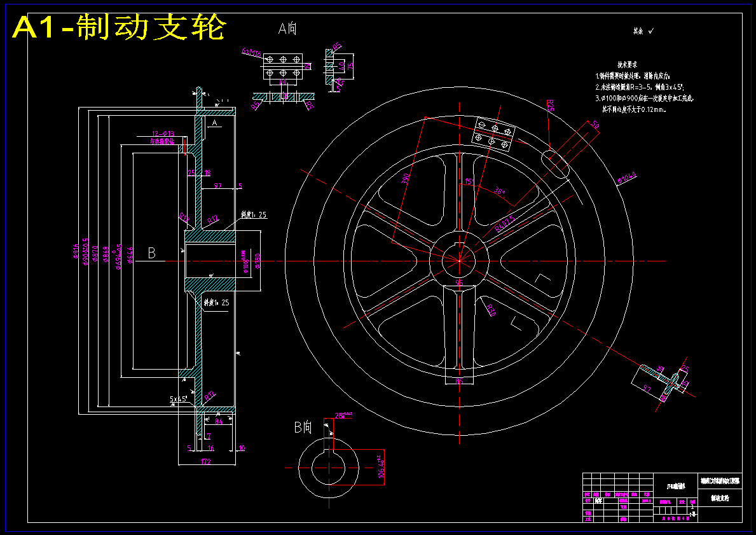756x535 pixels.
Task: Click the '16' dimension at the section bottom
Action: click(x=210, y=448)
